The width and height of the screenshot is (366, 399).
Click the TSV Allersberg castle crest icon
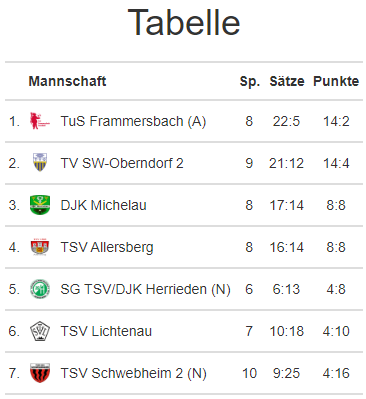click(x=40, y=247)
